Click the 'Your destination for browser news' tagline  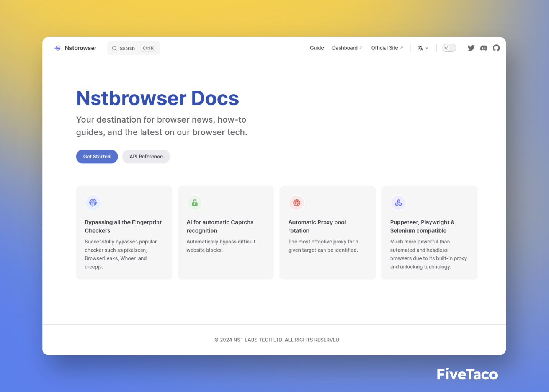coord(162,126)
